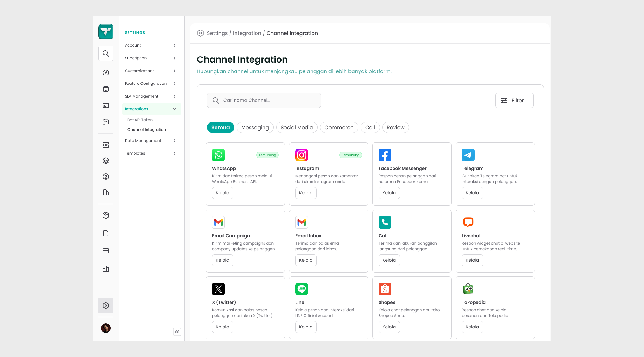644x357 pixels.
Task: Open the contact profile circle icon
Action: [x=106, y=177]
